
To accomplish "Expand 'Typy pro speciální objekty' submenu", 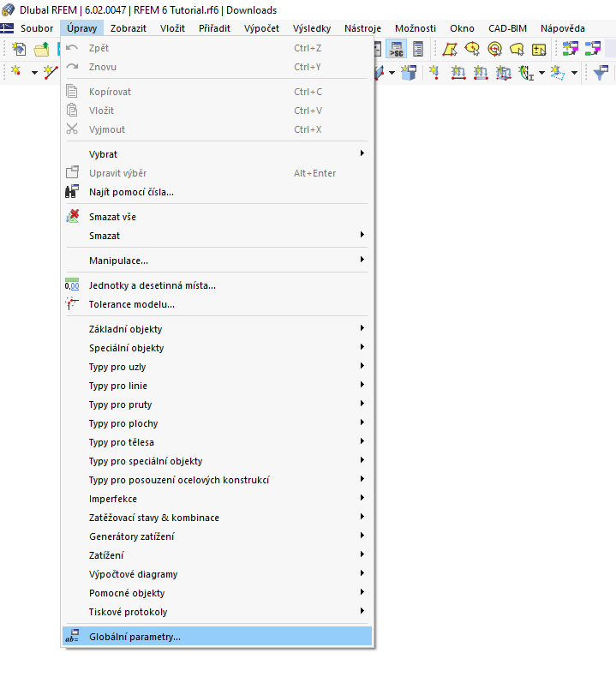I will 217,461.
